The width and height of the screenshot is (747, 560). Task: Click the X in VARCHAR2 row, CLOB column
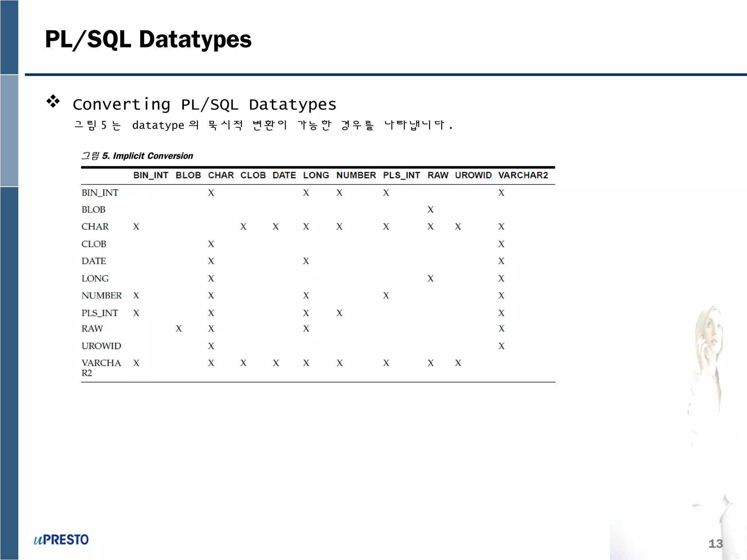pyautogui.click(x=243, y=363)
